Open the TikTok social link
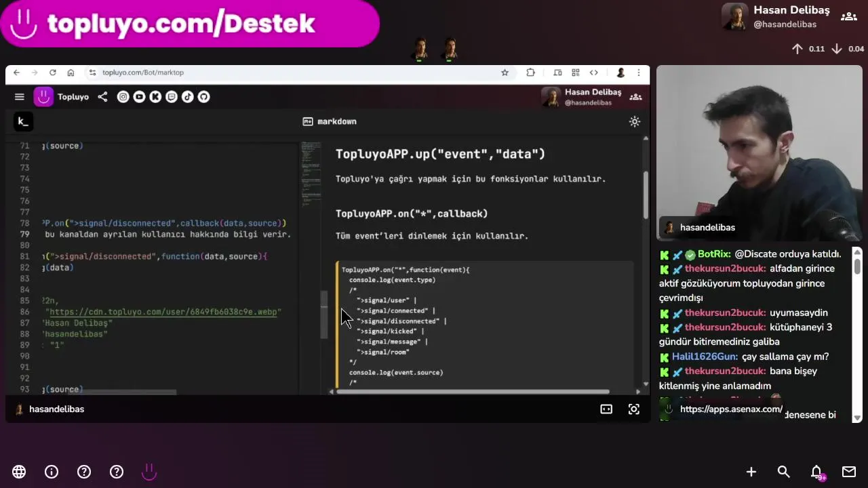 coord(187,97)
